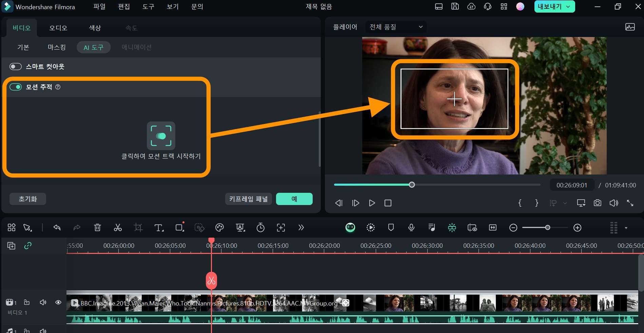Select the Basic sub-tab (기본)
The height and width of the screenshot is (333, 644).
[23, 47]
